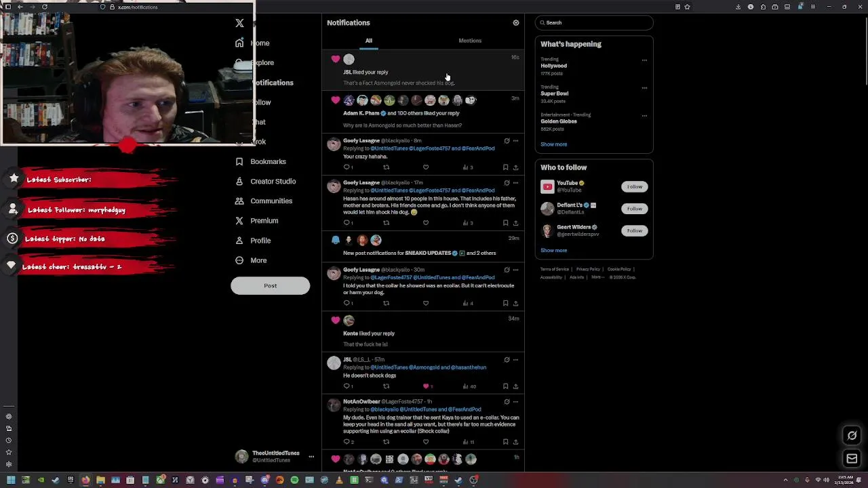Repost JSL's 'He doesn't shock dogs' post
The width and height of the screenshot is (868, 488).
(387, 386)
